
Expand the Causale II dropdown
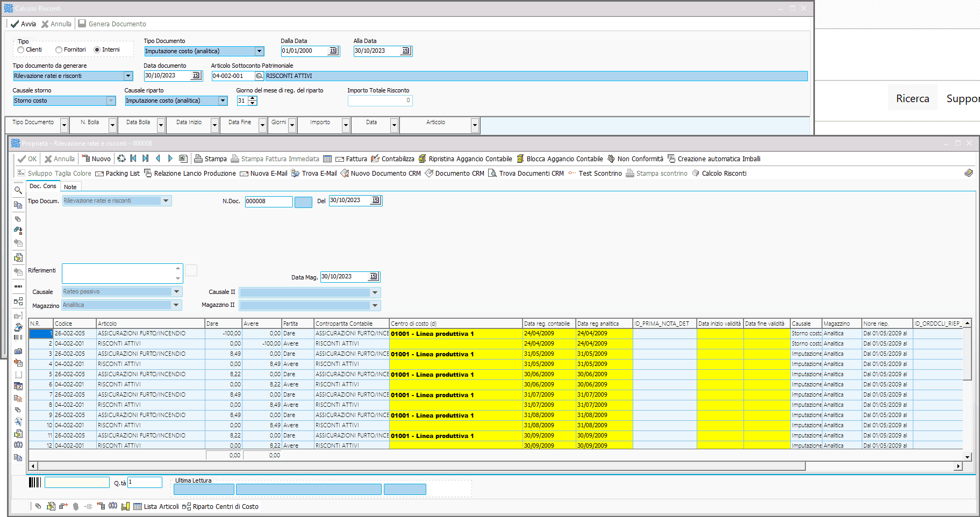tap(375, 292)
